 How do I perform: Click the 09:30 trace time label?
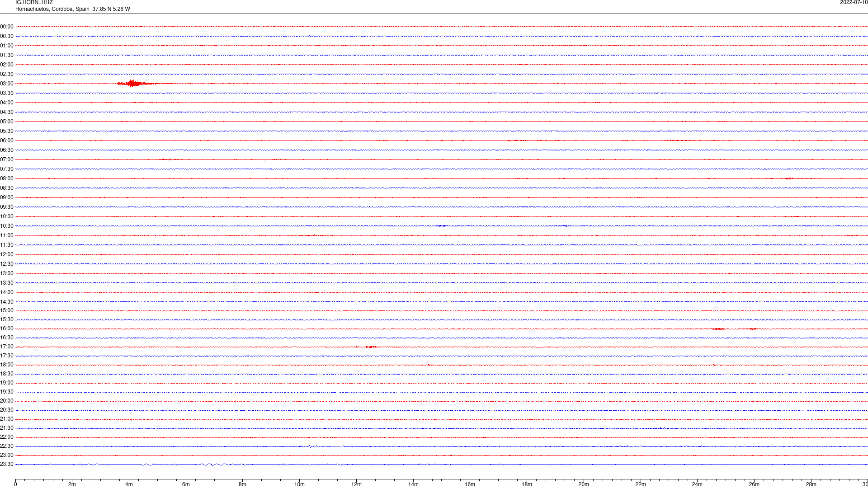coord(7,207)
